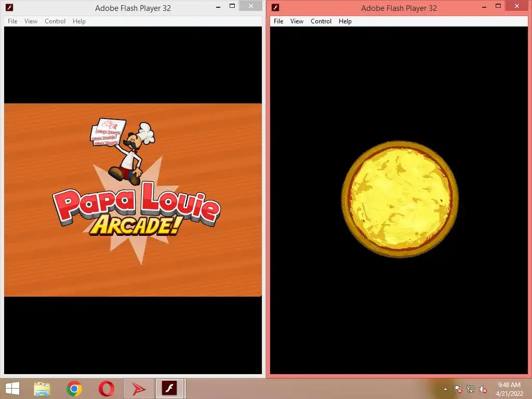Maximize the left Flash Player window
Screen dimensions: 532x399
[232, 6]
